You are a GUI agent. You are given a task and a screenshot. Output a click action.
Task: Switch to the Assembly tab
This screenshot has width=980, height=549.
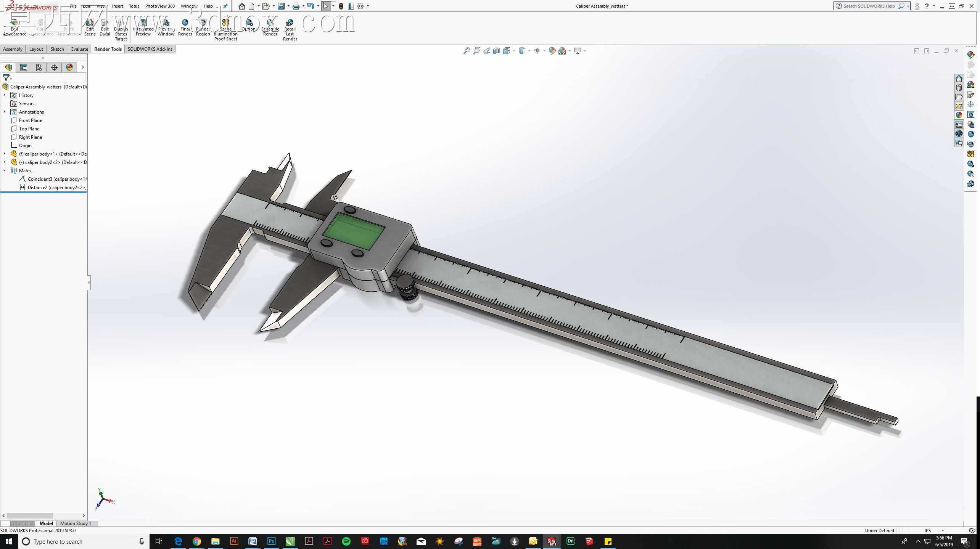click(13, 49)
